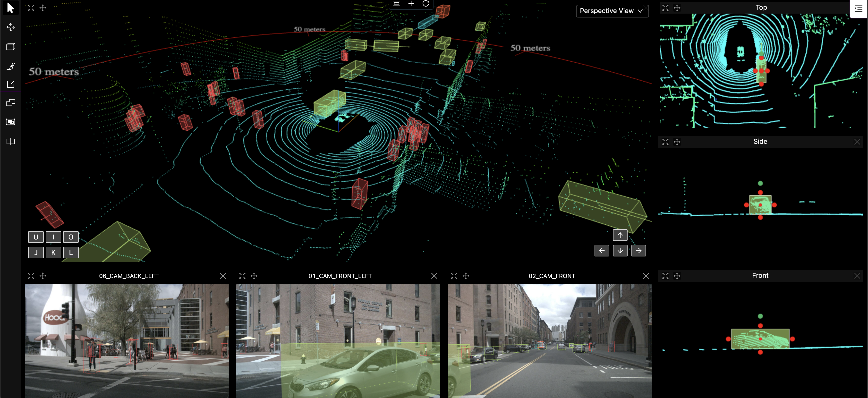Click the plus icon in top toolbar
868x398 pixels.
[x=411, y=4]
